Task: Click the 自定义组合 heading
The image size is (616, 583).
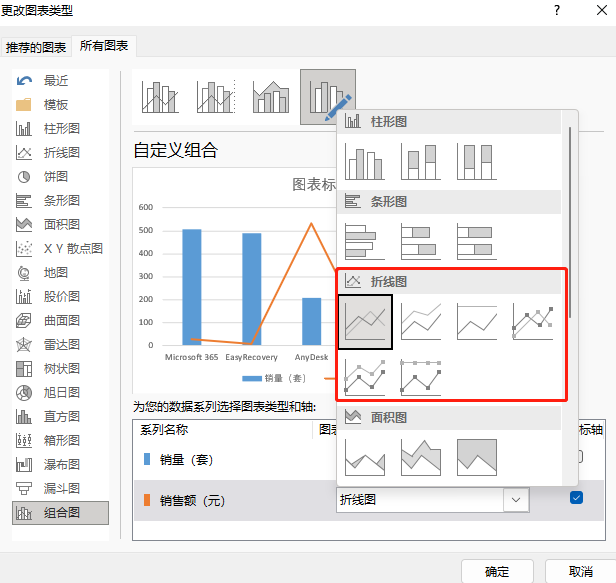Action: [176, 150]
